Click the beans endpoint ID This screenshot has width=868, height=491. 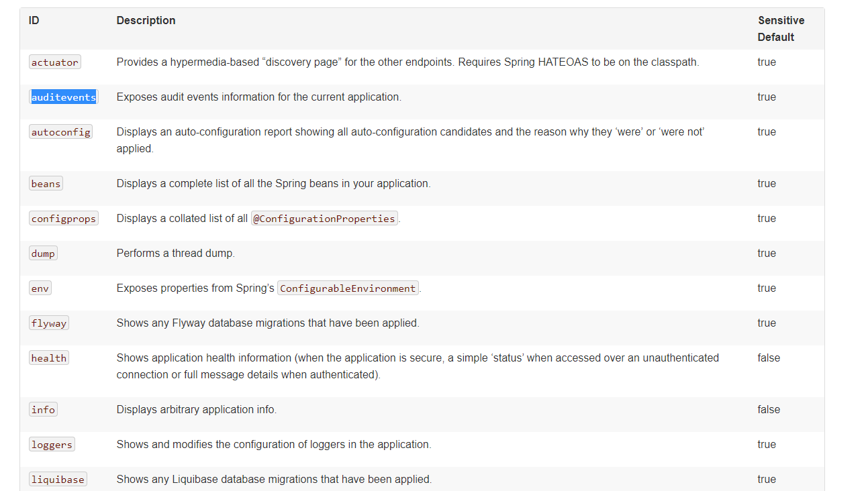point(46,184)
